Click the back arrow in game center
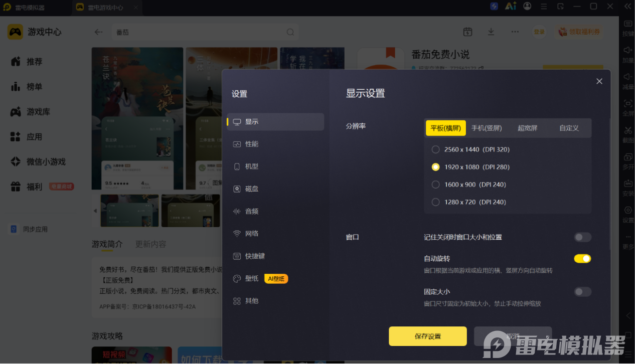This screenshot has height=364, width=635. [99, 32]
